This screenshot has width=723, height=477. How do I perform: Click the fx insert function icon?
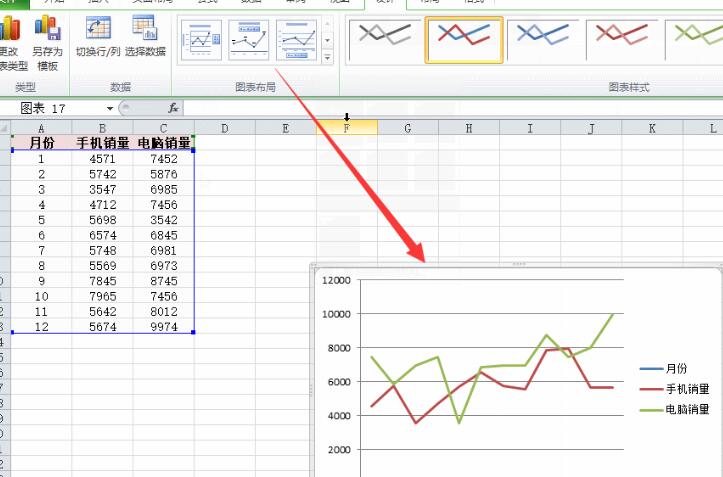[173, 108]
